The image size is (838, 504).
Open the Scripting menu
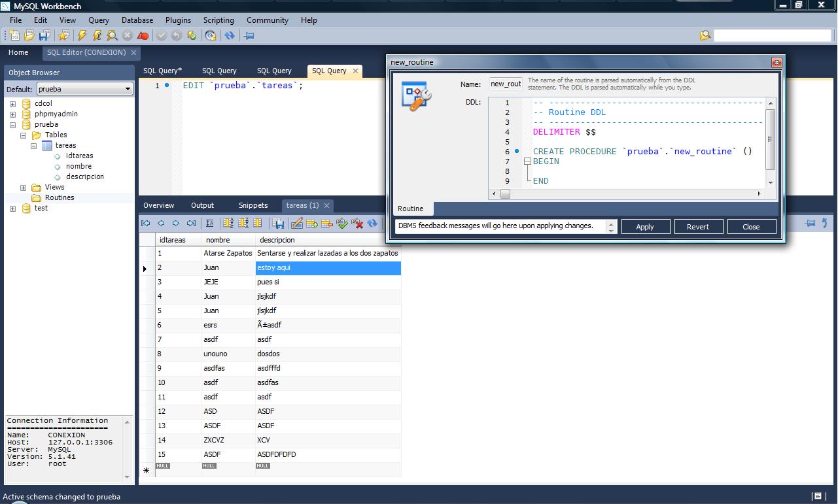[218, 20]
